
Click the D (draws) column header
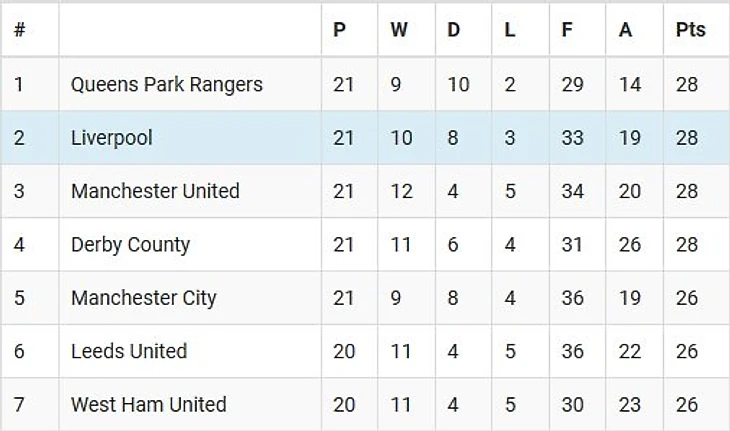pyautogui.click(x=453, y=30)
